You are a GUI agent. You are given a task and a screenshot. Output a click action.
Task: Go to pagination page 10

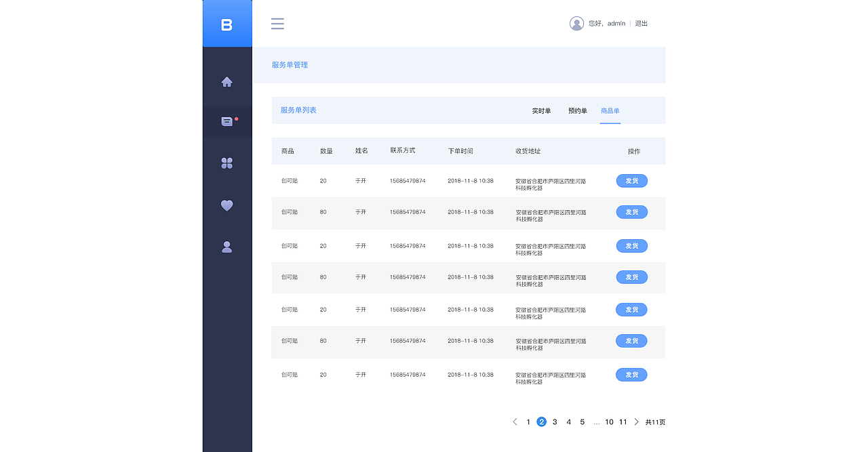[x=609, y=422]
